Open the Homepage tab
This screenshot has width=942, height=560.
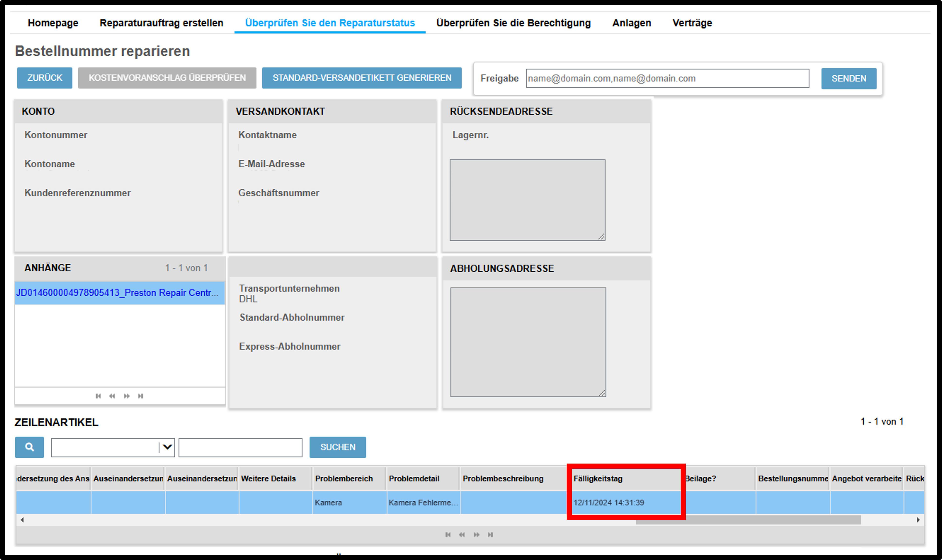[53, 23]
